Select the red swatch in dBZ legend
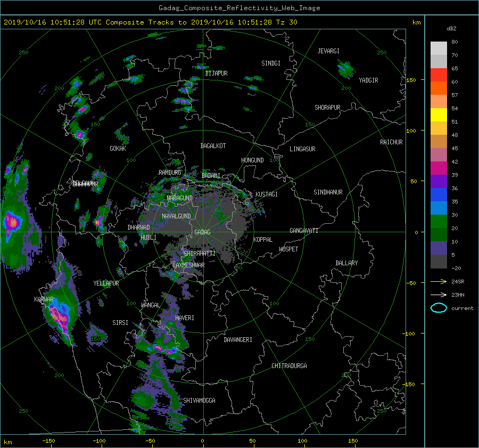479x448 pixels. point(439,75)
